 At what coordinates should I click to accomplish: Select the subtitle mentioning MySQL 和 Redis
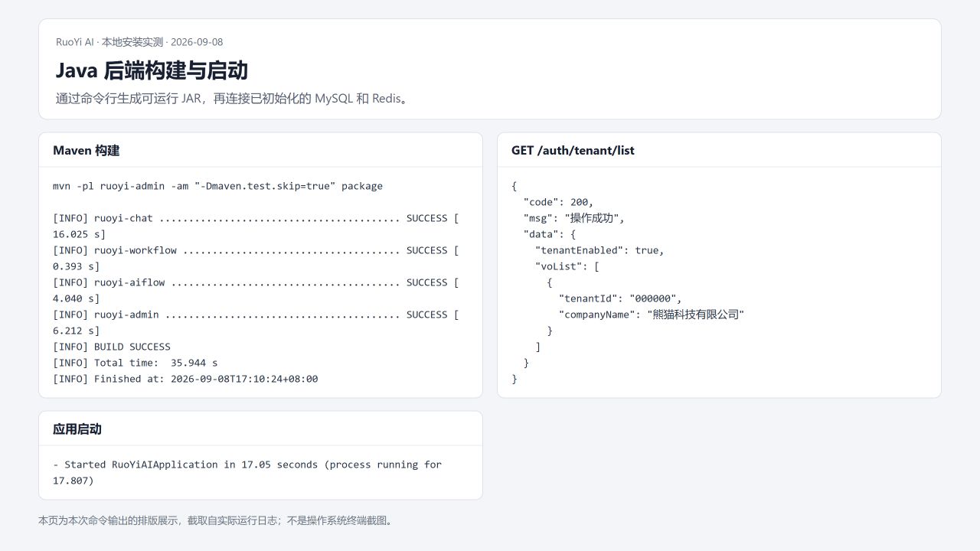(234, 99)
